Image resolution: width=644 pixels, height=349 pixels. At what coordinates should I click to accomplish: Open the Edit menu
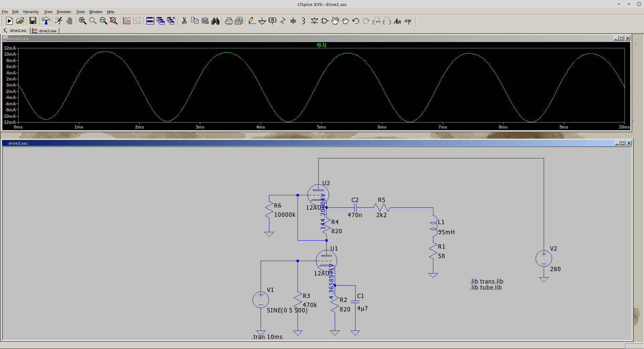click(x=15, y=12)
